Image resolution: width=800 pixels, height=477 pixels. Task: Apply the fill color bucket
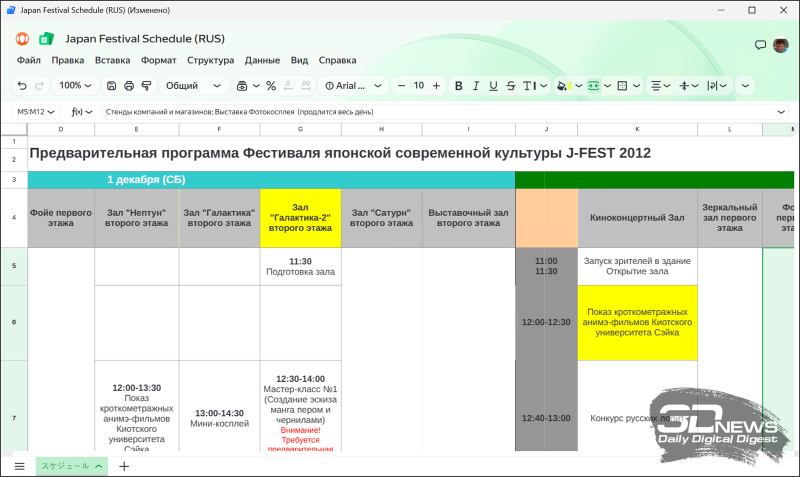(563, 86)
